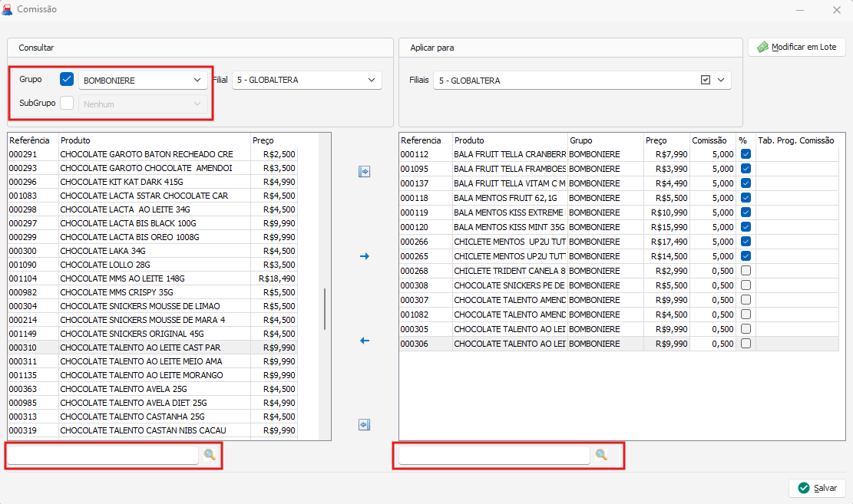Screen dimensions: 853x504
Task: Uncheck the Grupo filter checkbox
Action: 67,79
